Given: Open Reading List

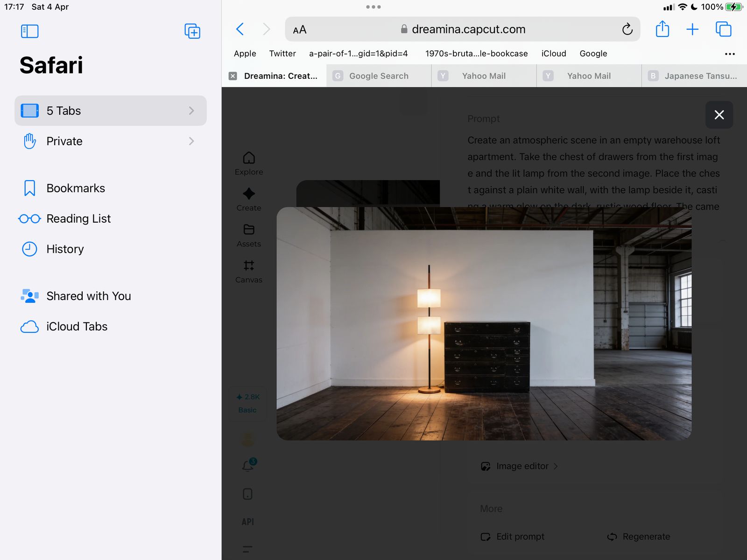Looking at the screenshot, I should coord(111,218).
